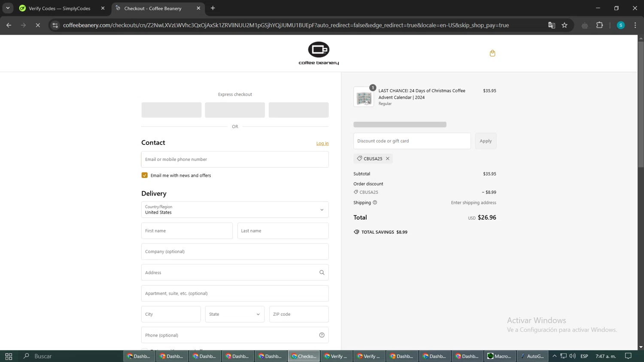Close the Checkout Coffee Beanery tab
This screenshot has height=362, width=644.
pyautogui.click(x=198, y=8)
